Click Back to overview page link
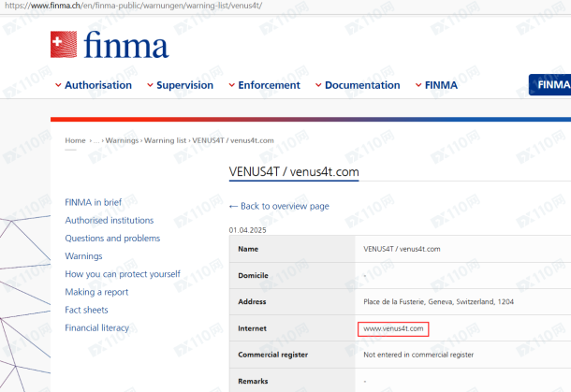The width and height of the screenshot is (571, 392). (279, 206)
